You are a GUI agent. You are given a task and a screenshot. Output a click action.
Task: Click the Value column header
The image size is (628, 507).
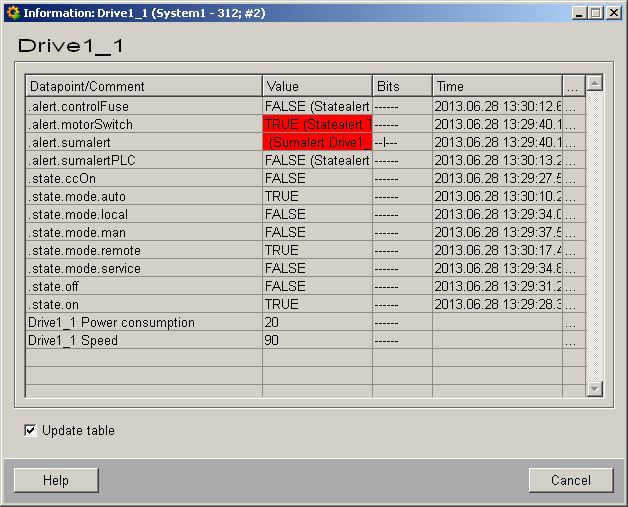318,86
